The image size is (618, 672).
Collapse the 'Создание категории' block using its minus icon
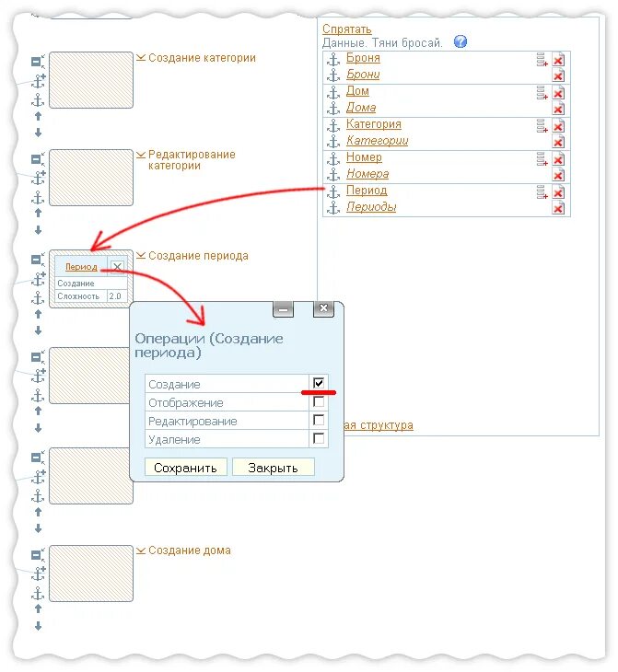tap(37, 62)
